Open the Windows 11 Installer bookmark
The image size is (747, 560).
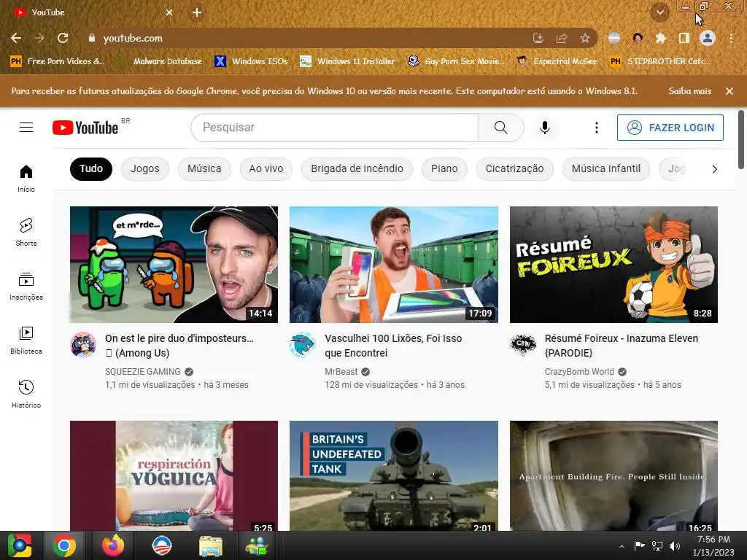[x=347, y=61]
